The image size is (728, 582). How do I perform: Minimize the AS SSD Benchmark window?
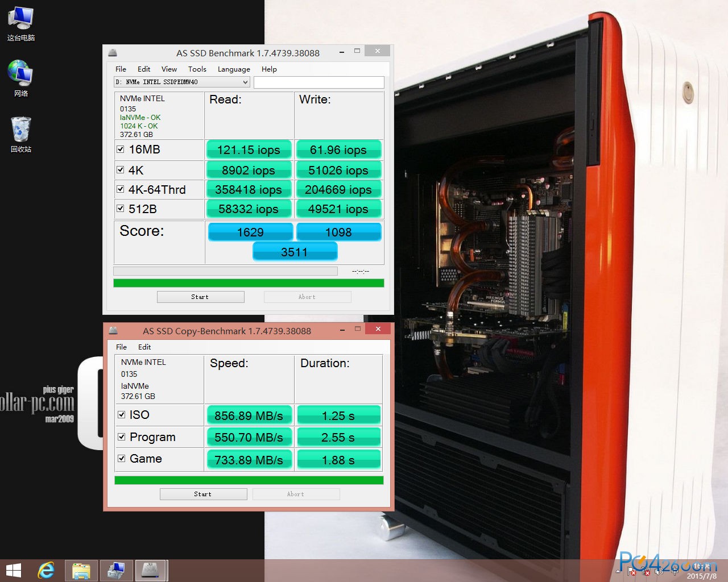pos(342,52)
